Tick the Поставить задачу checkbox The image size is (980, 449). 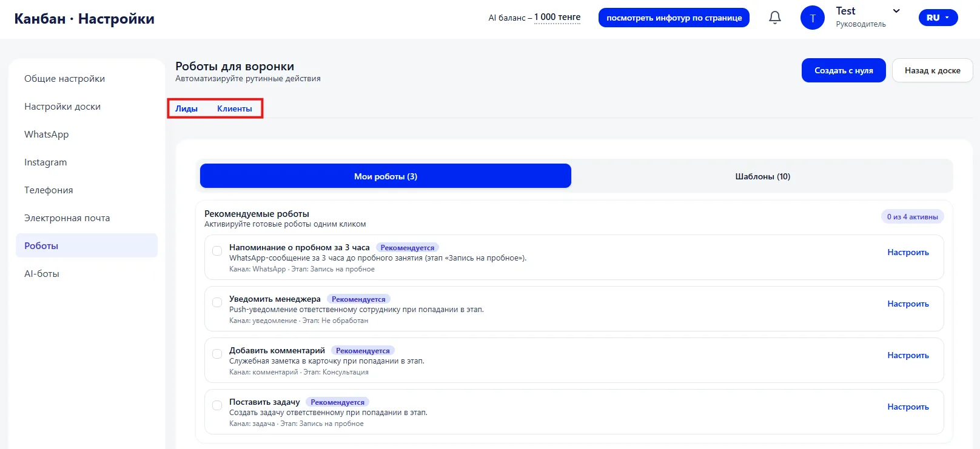tap(217, 405)
